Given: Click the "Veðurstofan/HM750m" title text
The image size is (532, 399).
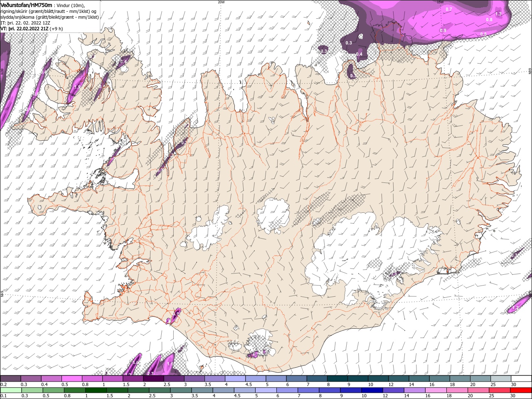Looking at the screenshot, I should pos(27,5).
